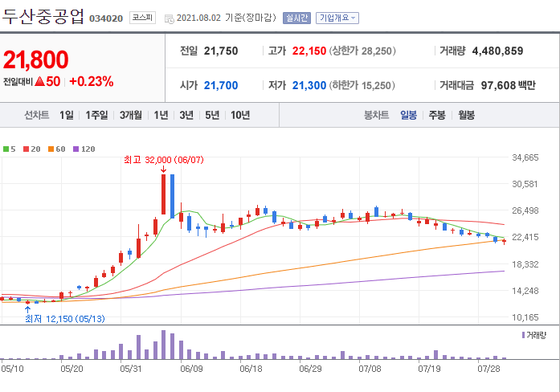560x392 pixels.
Task: Click the 하한가 15,250 lower limit text
Action: click(x=362, y=85)
